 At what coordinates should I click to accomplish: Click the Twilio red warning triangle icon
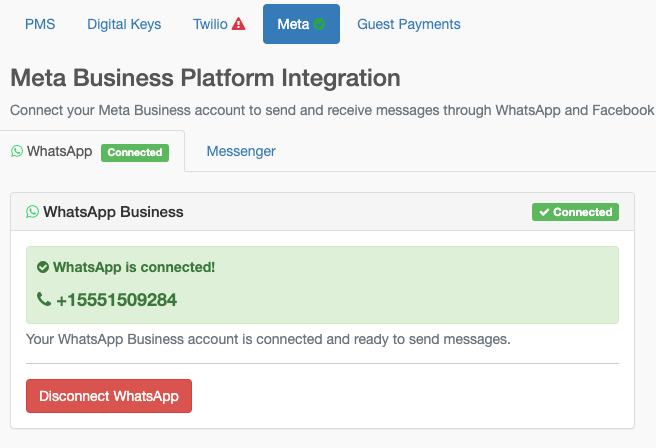[238, 24]
